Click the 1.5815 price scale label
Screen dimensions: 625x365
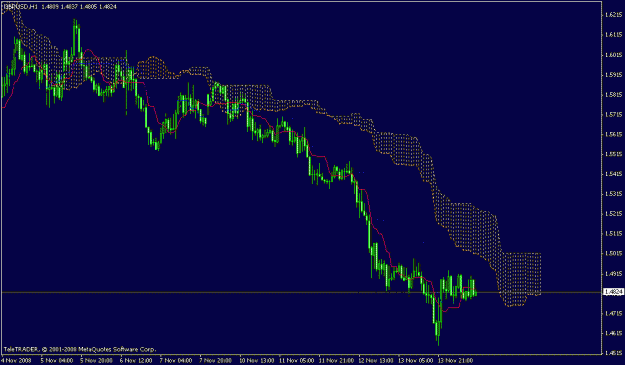tap(613, 94)
